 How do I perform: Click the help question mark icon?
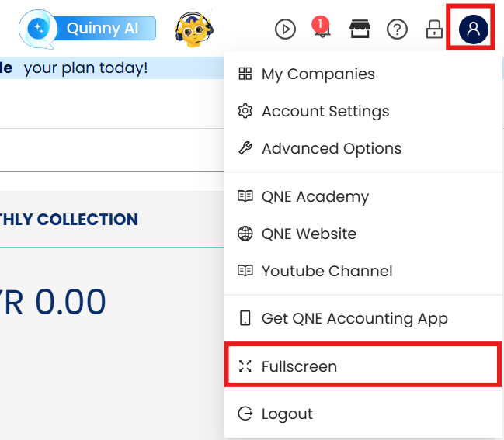pos(398,29)
